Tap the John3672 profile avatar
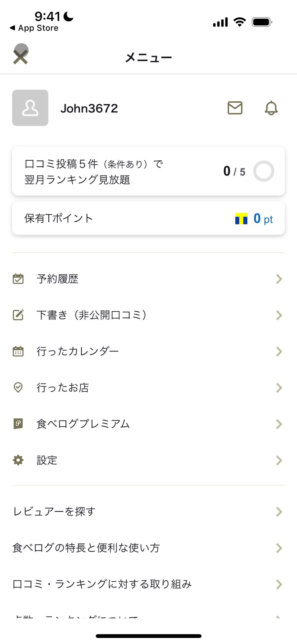This screenshot has width=297, height=644. (x=30, y=108)
